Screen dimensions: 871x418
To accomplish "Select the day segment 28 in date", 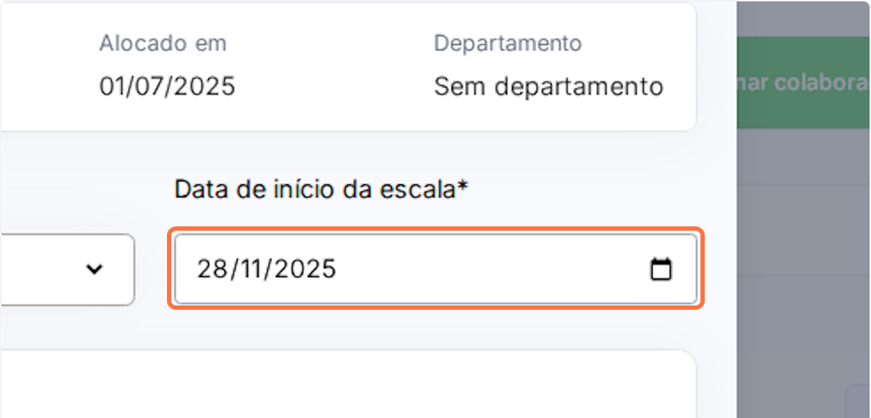I will pyautogui.click(x=212, y=269).
